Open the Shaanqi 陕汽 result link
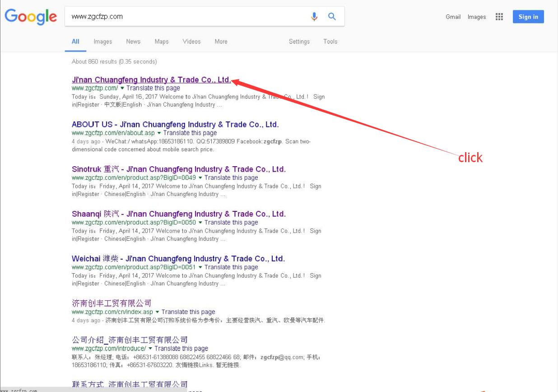558x392 pixels. [x=179, y=214]
